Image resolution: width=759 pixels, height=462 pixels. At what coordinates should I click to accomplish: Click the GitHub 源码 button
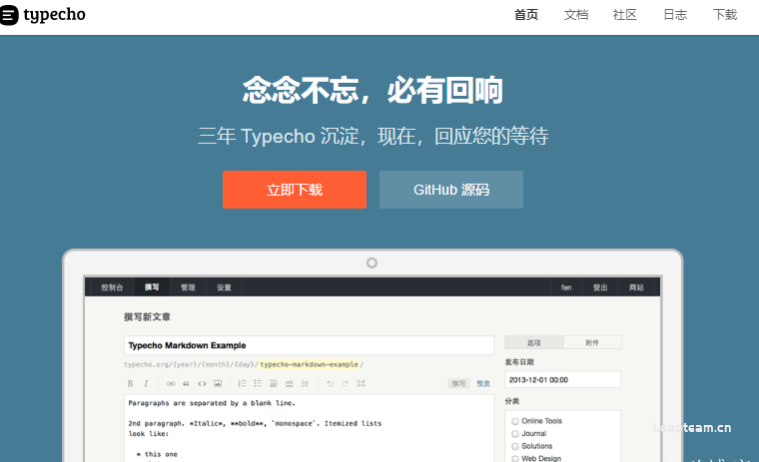451,189
